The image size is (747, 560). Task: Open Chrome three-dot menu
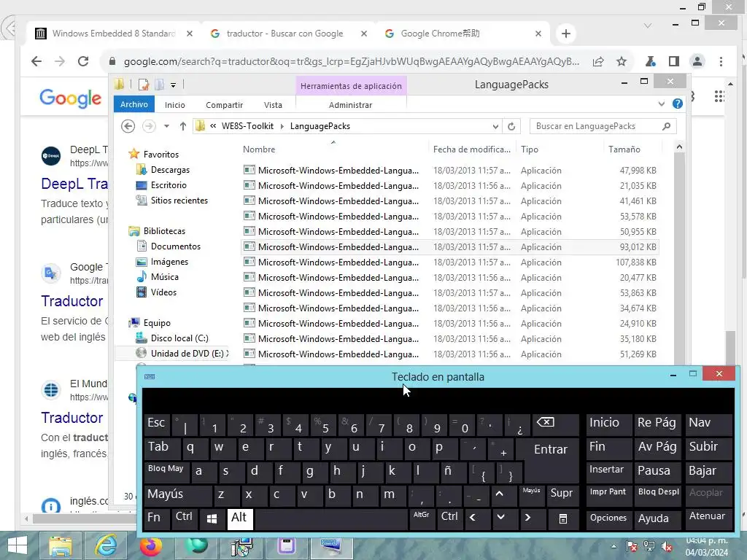pyautogui.click(x=721, y=61)
